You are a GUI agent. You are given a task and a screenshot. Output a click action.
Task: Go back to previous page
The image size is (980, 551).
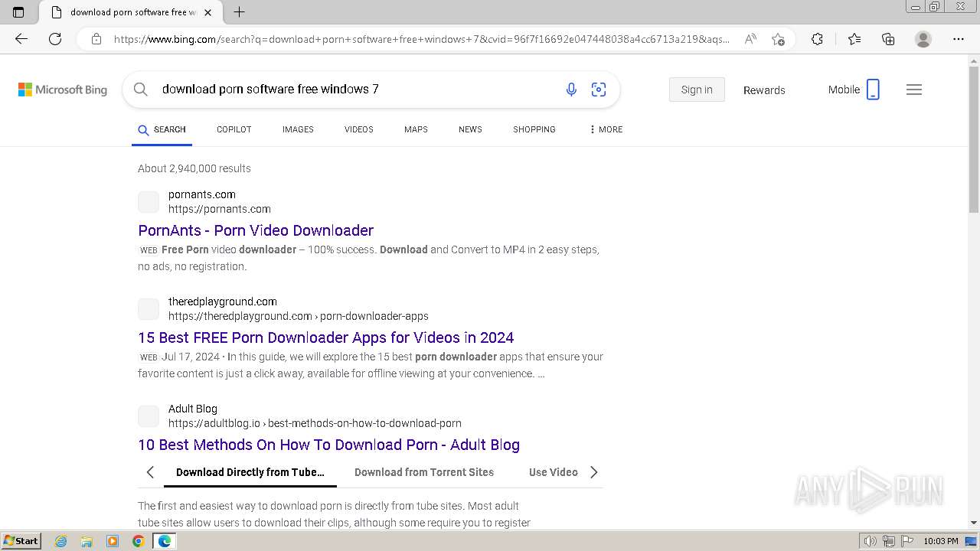(21, 39)
